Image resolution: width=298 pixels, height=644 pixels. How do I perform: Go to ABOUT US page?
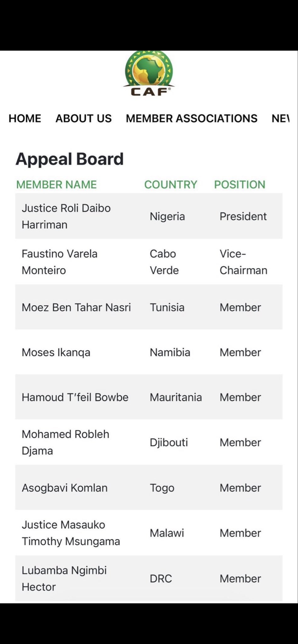(x=83, y=118)
